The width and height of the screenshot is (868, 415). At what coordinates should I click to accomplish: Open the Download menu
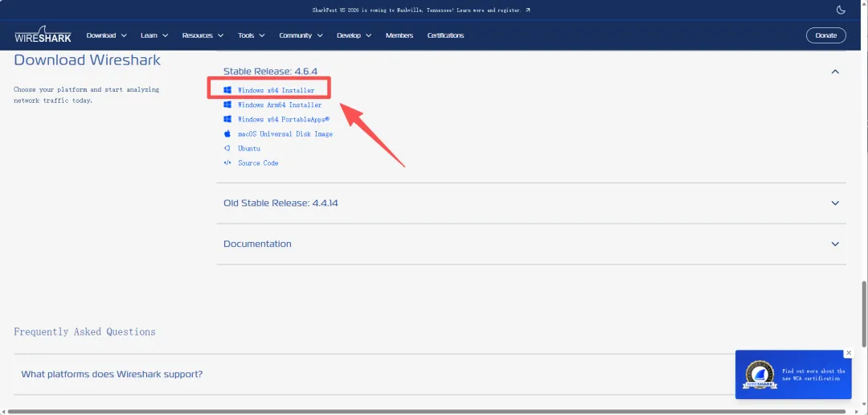pos(106,35)
